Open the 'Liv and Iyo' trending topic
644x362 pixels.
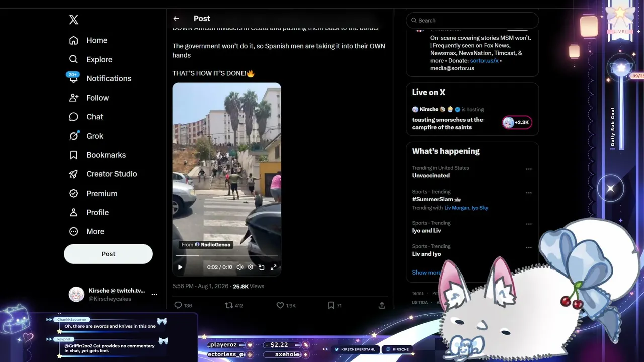[427, 254]
